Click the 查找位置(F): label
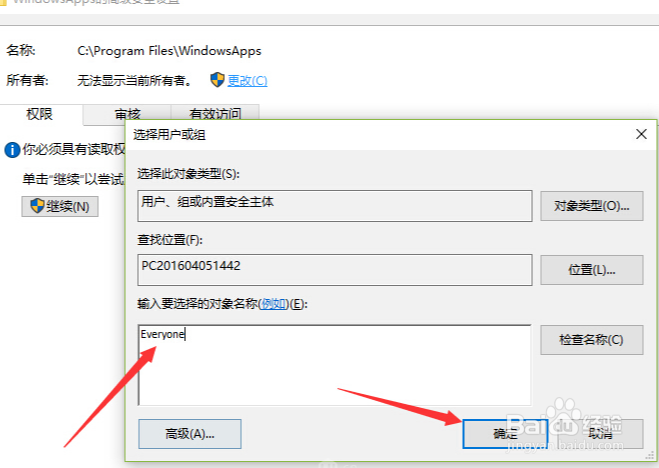 click(x=170, y=240)
